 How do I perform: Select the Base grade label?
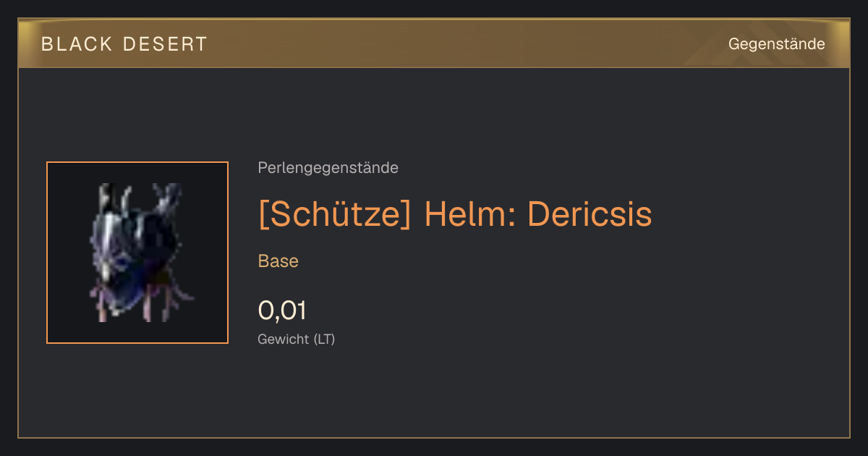278,261
